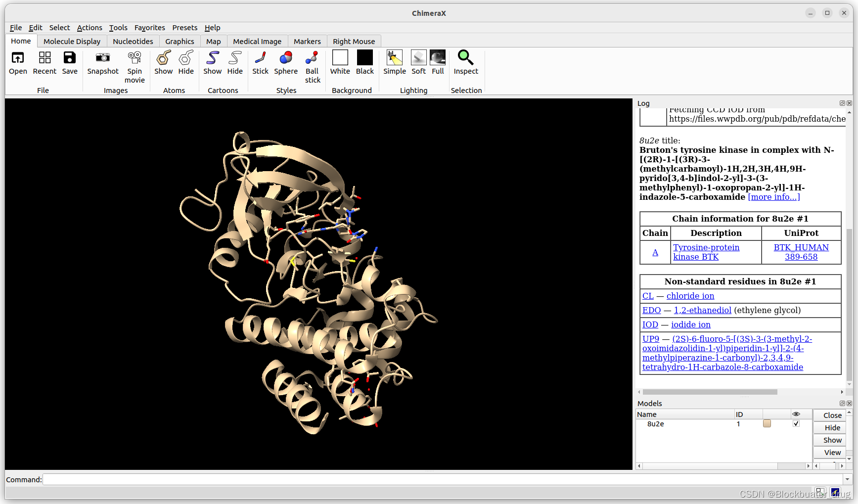This screenshot has width=858, height=504.
Task: Switch to the Medical Image tab
Action: (x=257, y=42)
